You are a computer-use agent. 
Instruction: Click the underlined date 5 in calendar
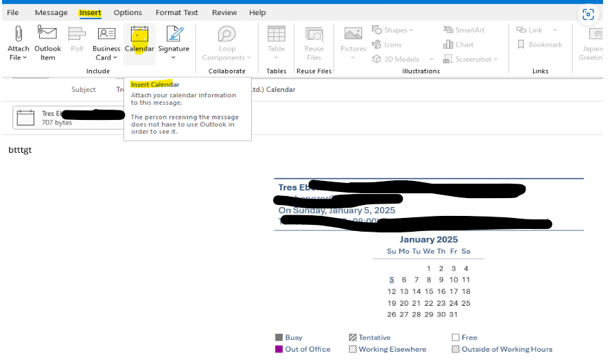coord(392,280)
